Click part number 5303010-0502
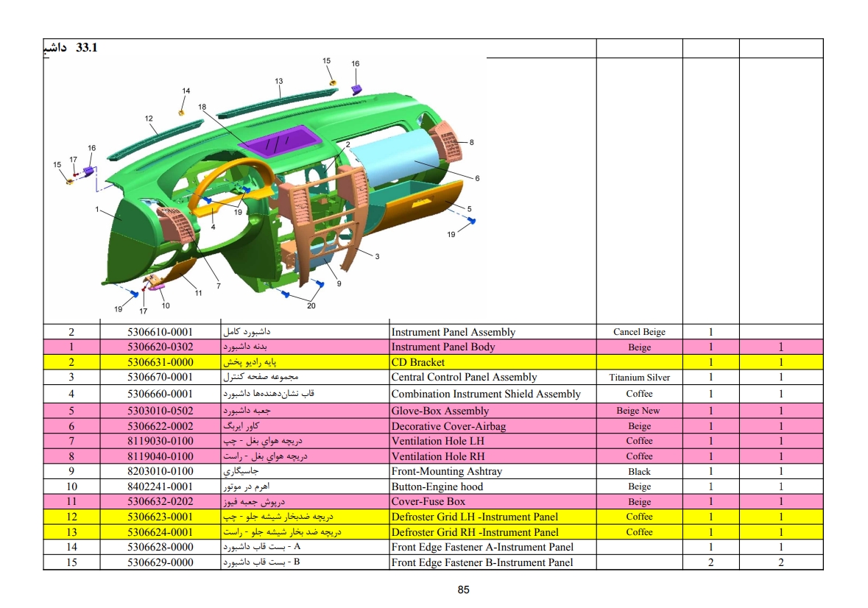The image size is (868, 608). pyautogui.click(x=160, y=411)
